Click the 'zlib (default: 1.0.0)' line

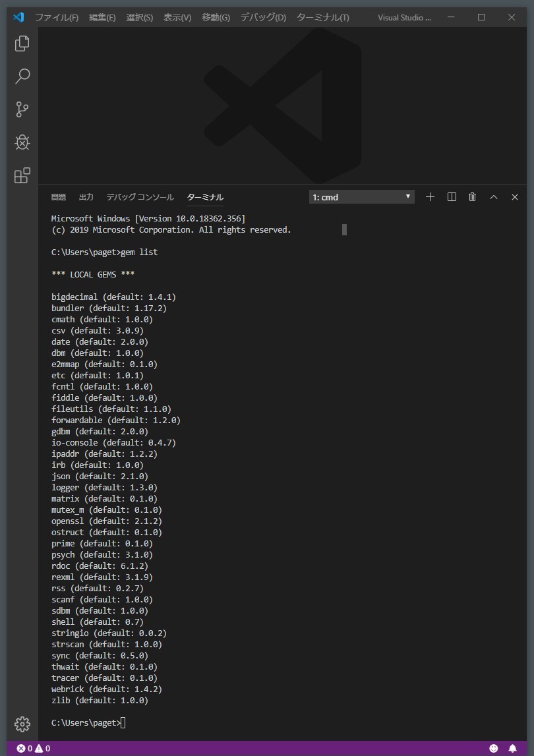tap(100, 700)
